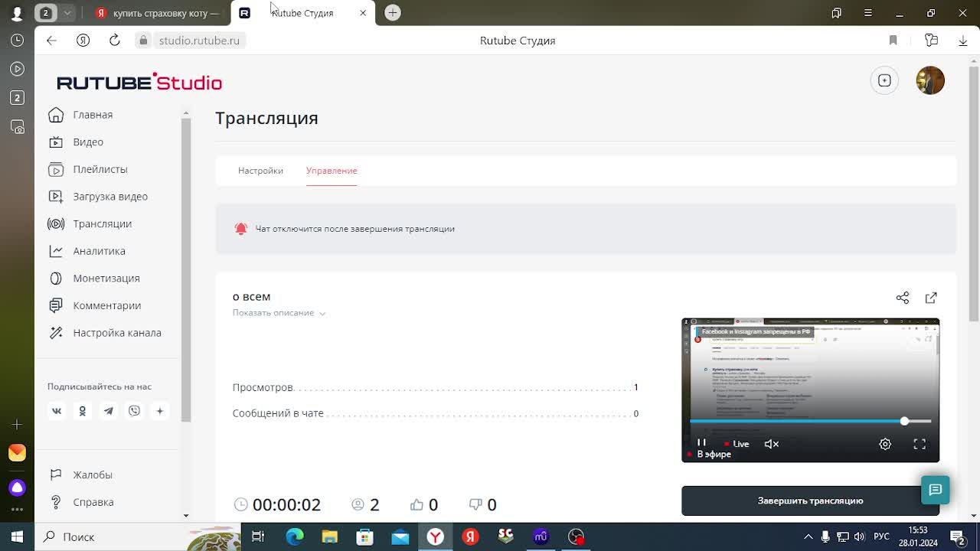This screenshot has height=551, width=980.
Task: Pause the live preview player
Action: tap(701, 443)
